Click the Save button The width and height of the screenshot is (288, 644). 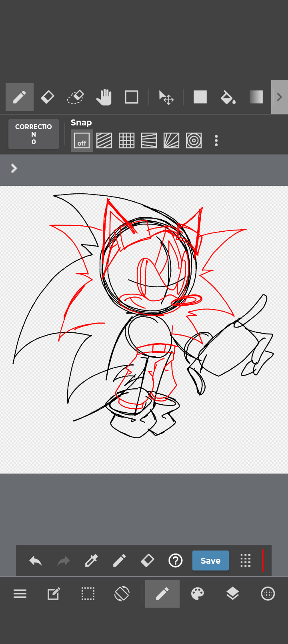click(210, 561)
